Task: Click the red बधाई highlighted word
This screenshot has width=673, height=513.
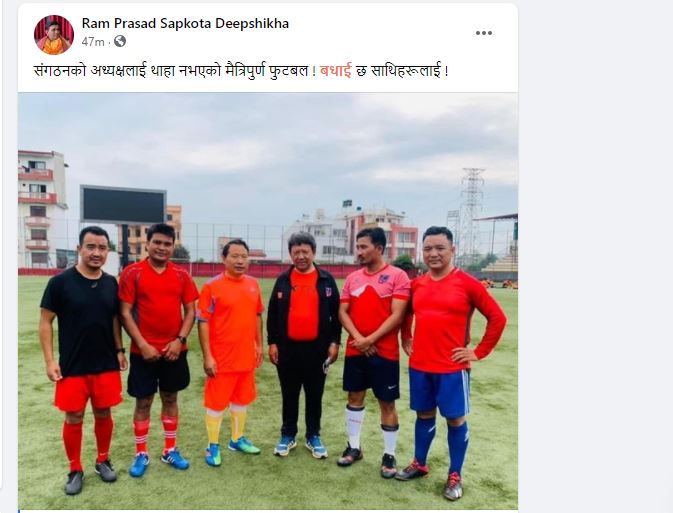Action: pyautogui.click(x=336, y=70)
